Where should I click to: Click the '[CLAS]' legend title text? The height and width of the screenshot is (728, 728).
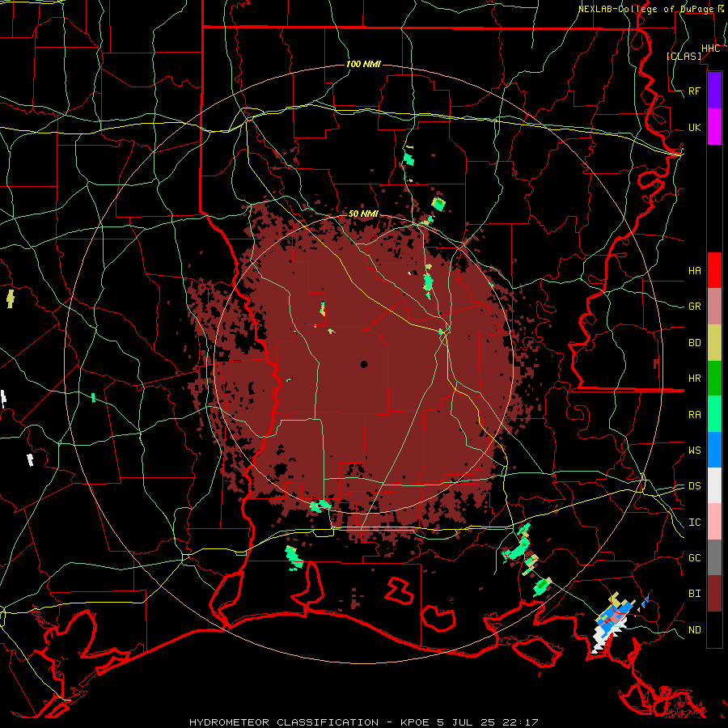684,56
